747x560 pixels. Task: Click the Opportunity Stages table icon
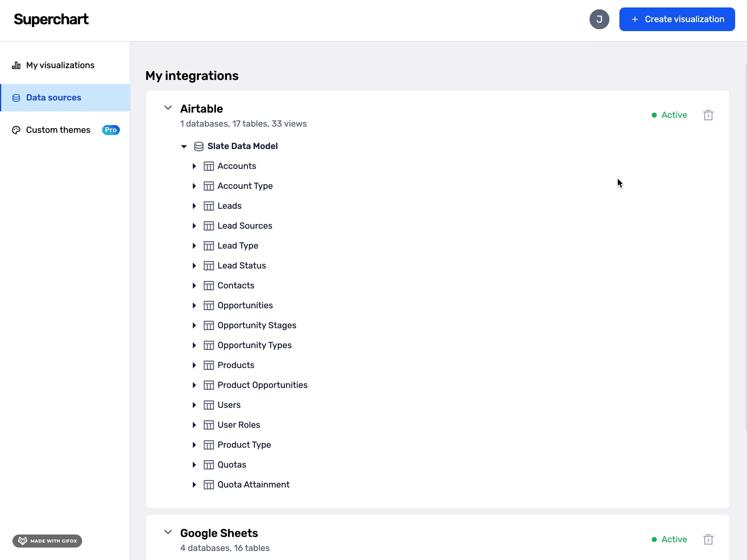pyautogui.click(x=209, y=325)
